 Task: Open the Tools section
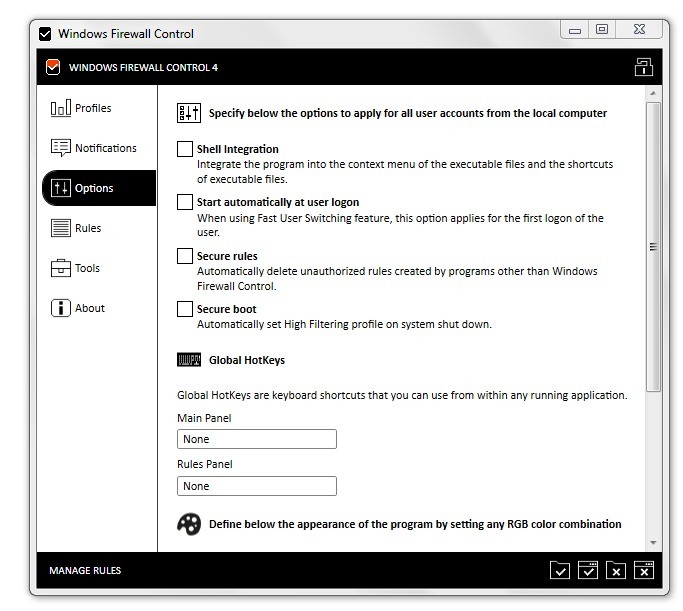[x=75, y=268]
